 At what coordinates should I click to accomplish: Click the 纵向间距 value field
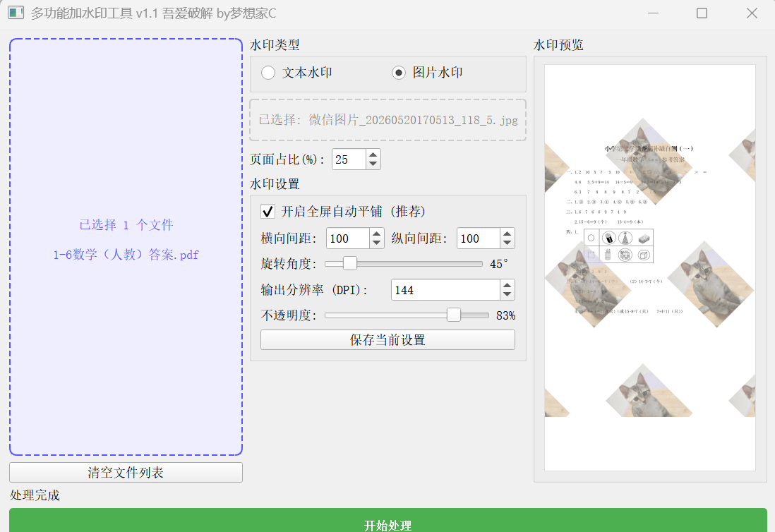pos(479,238)
